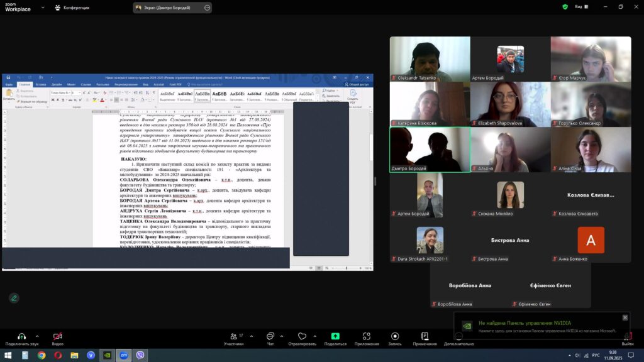Click the Выйти leave meeting button
The height and width of the screenshot is (362, 644).
pyautogui.click(x=628, y=339)
